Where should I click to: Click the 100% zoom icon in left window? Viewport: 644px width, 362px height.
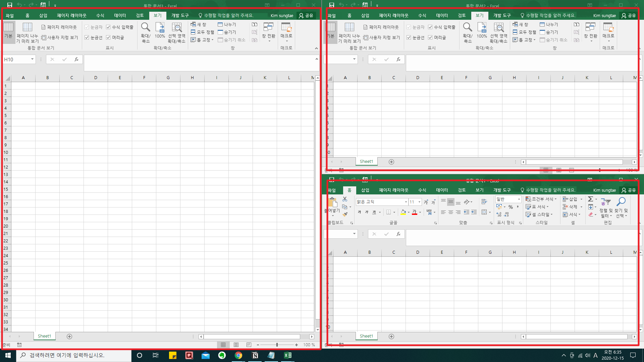[160, 27]
